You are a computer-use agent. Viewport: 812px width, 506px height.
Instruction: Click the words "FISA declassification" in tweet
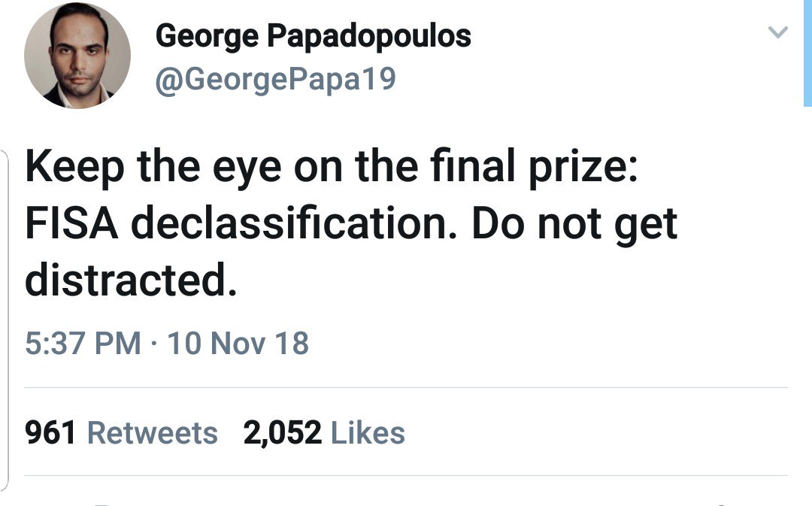241,224
